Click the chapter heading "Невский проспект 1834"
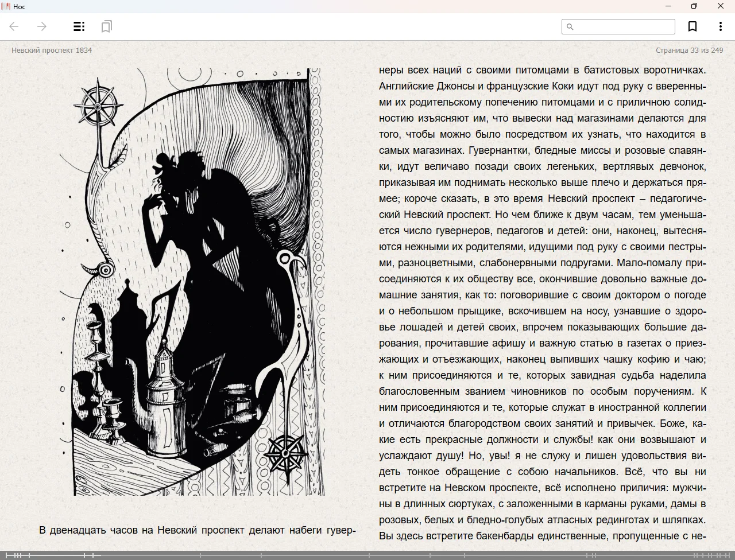 pyautogui.click(x=52, y=50)
